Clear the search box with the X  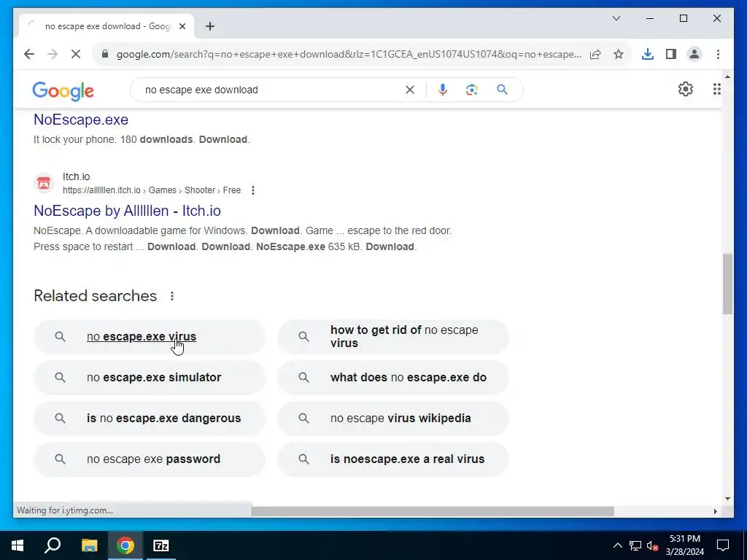pyautogui.click(x=410, y=90)
